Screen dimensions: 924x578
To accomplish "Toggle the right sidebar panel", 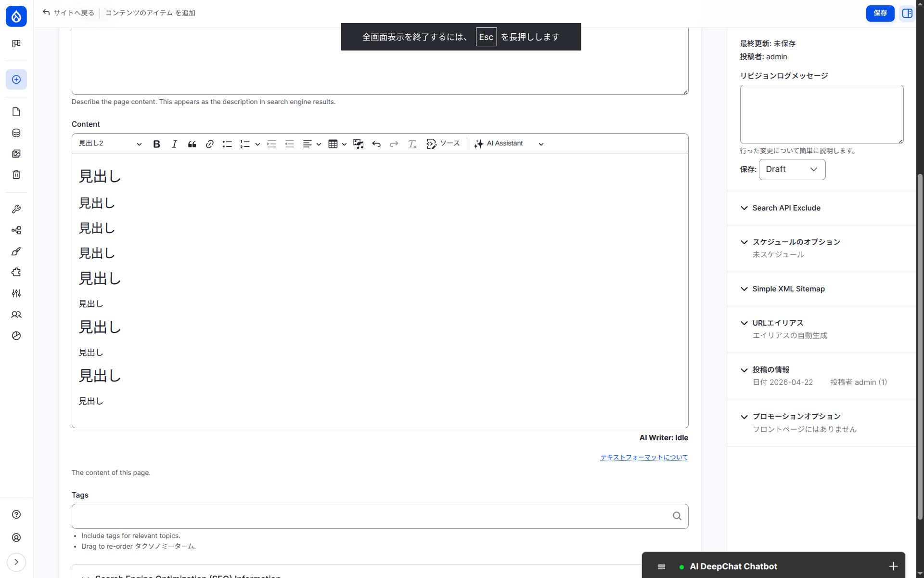I will click(907, 13).
